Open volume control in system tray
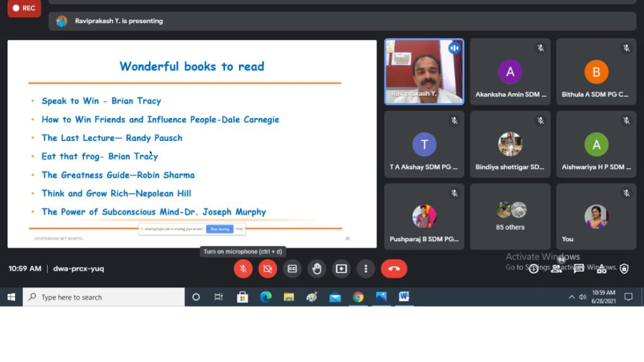This screenshot has height=362, width=644. (x=582, y=297)
